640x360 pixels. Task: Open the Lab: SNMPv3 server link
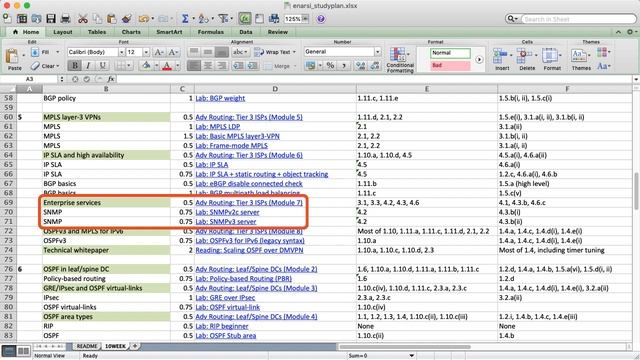click(x=226, y=222)
